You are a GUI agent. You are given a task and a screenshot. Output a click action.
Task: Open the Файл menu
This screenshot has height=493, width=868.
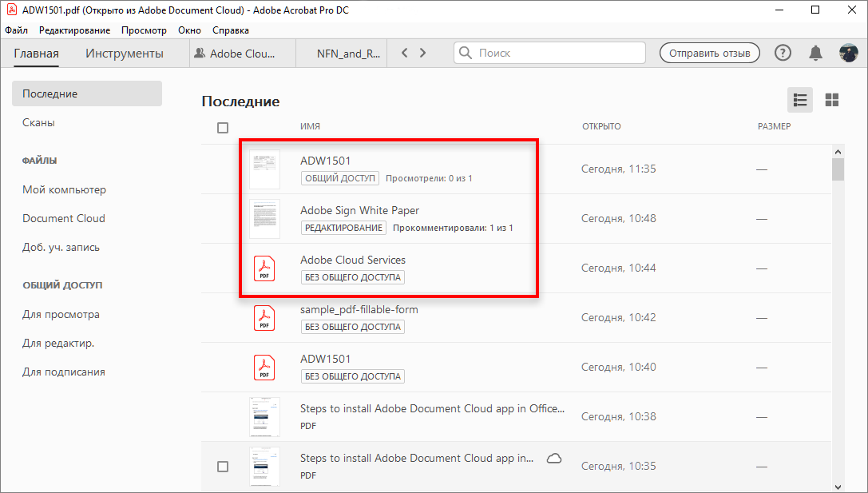coord(16,30)
